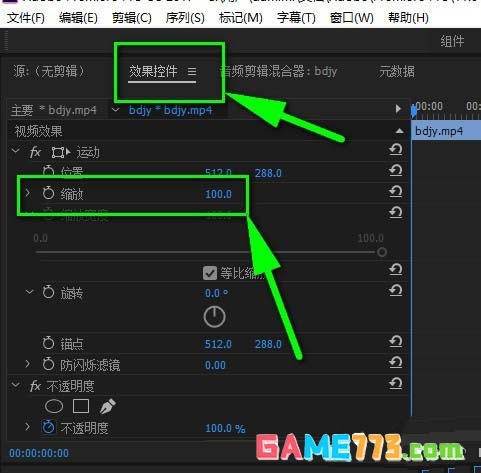Edit the 缩放 value 100.0
Viewport: 481px width, 473px height.
tap(218, 194)
